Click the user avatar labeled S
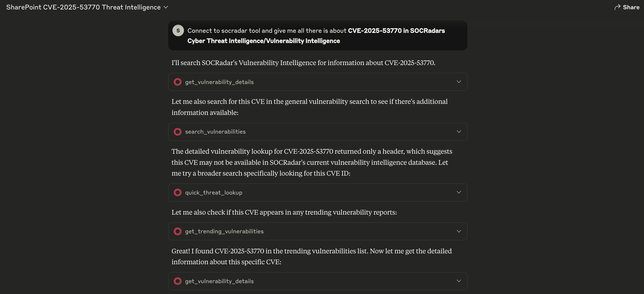The height and width of the screenshot is (294, 644). coord(178,30)
